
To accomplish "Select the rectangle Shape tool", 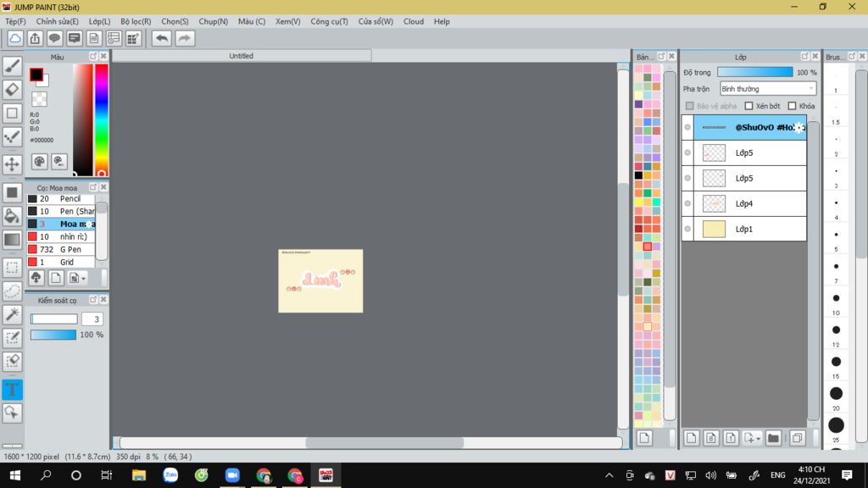I will [x=12, y=114].
